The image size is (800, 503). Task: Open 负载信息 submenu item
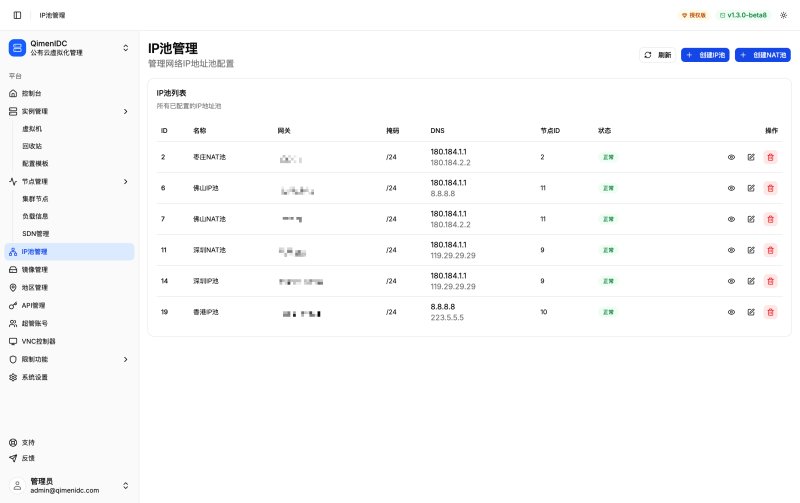35,216
